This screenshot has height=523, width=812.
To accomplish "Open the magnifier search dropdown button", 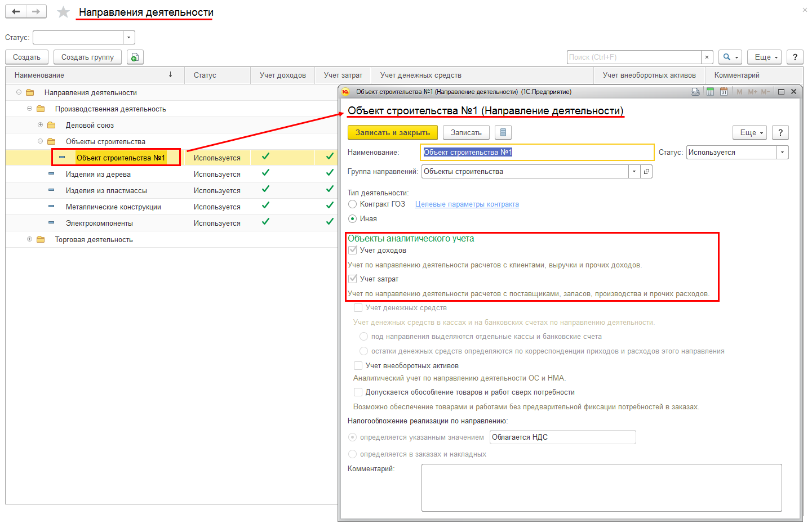I will 730,57.
